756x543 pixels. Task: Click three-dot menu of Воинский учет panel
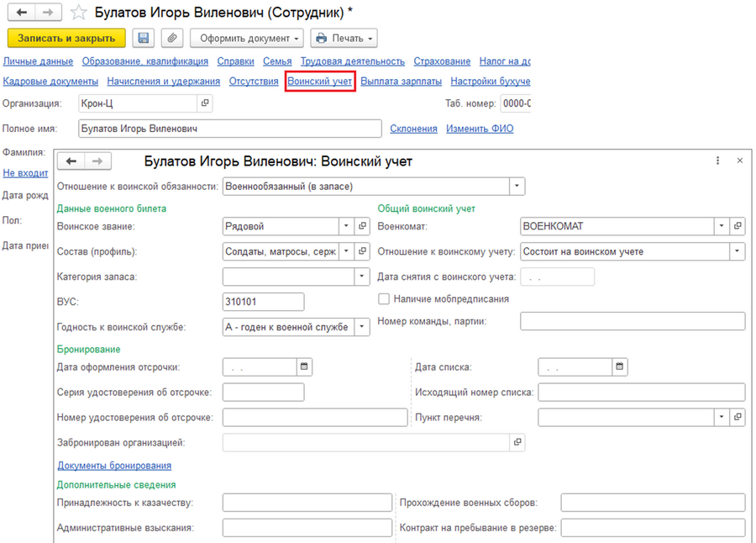(x=717, y=161)
